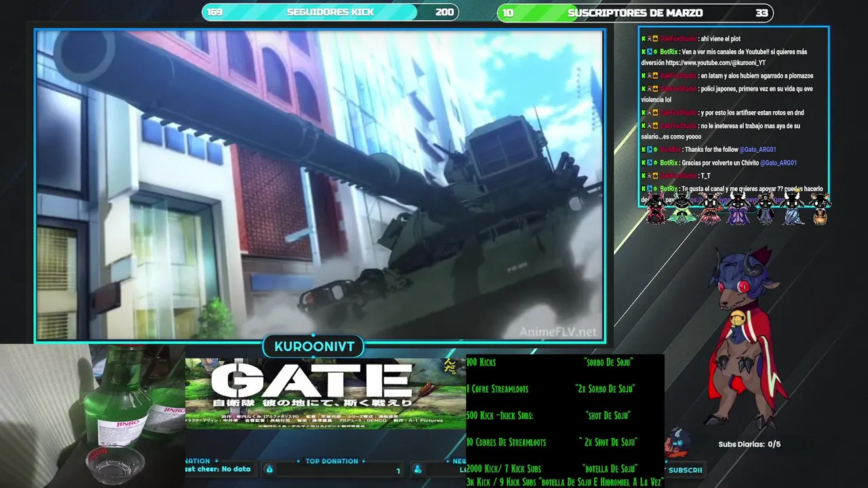The width and height of the screenshot is (868, 488).
Task: Click the KUROONIVT channel name label
Action: [314, 346]
